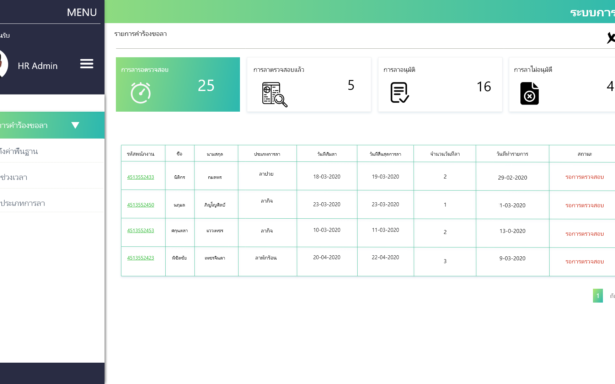Click the HR Admin user name

(x=38, y=66)
